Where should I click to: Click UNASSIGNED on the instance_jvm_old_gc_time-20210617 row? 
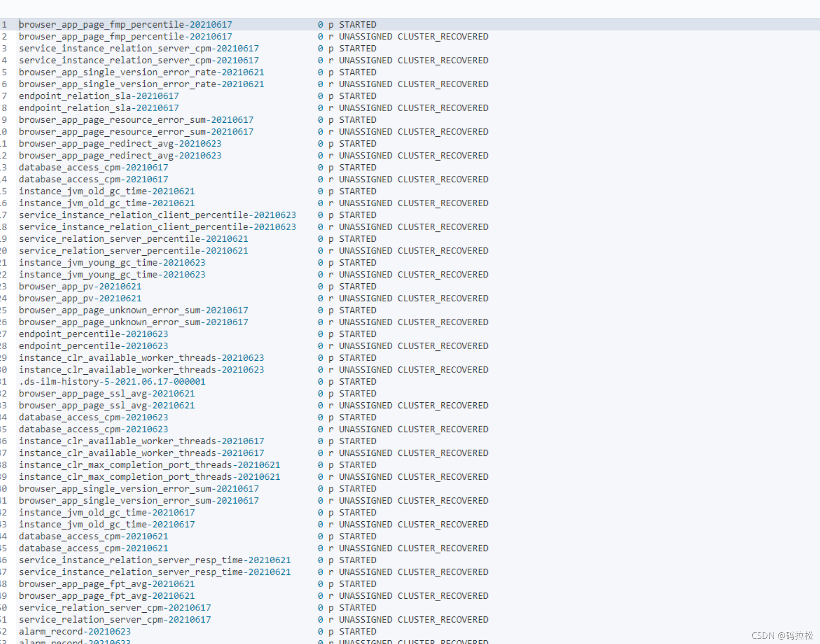pos(366,525)
